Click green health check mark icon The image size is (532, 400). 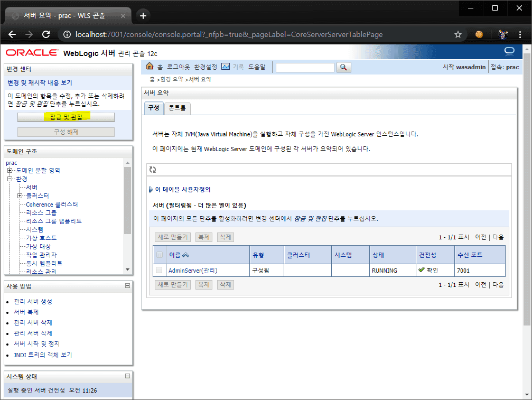pos(422,269)
